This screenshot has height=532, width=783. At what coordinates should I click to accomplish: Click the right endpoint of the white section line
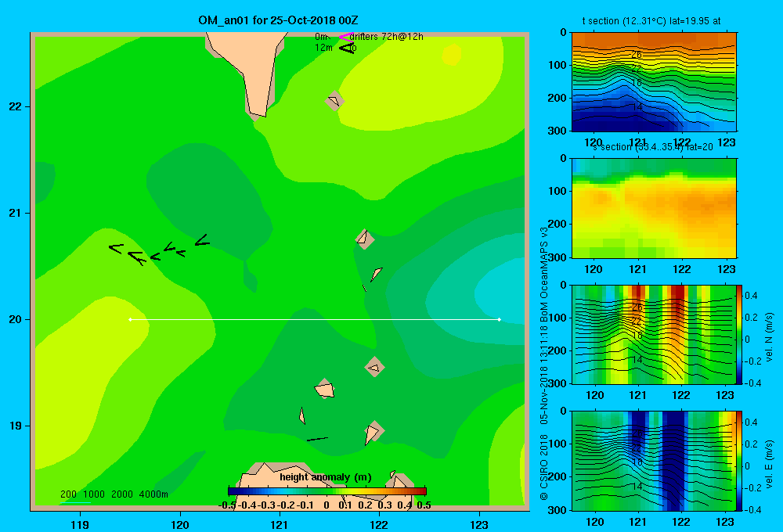(x=500, y=319)
